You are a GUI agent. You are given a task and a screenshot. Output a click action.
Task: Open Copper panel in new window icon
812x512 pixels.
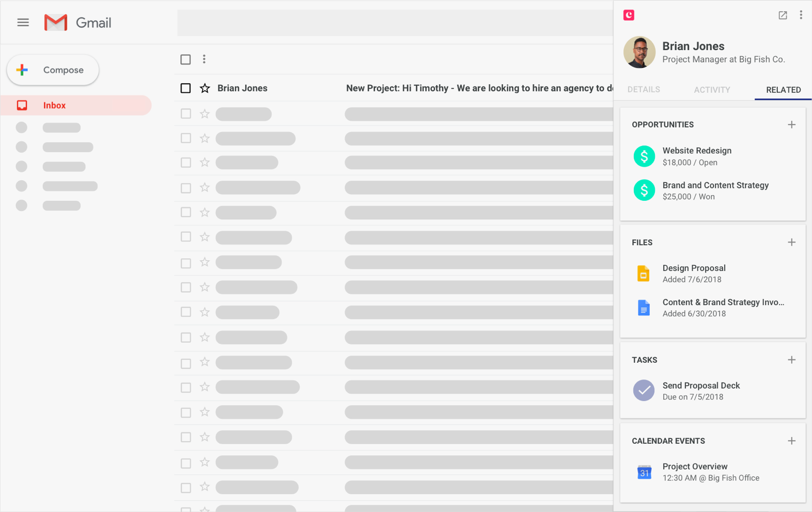(x=783, y=15)
